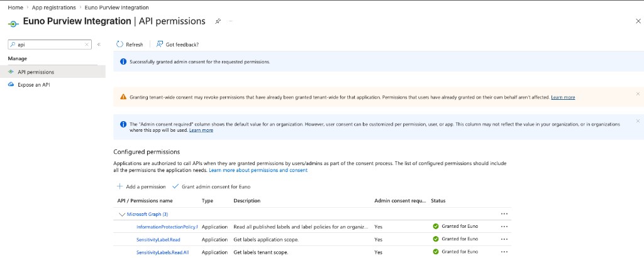This screenshot has height=258, width=644.
Task: Click the pin icon beside page title
Action: pos(218,21)
